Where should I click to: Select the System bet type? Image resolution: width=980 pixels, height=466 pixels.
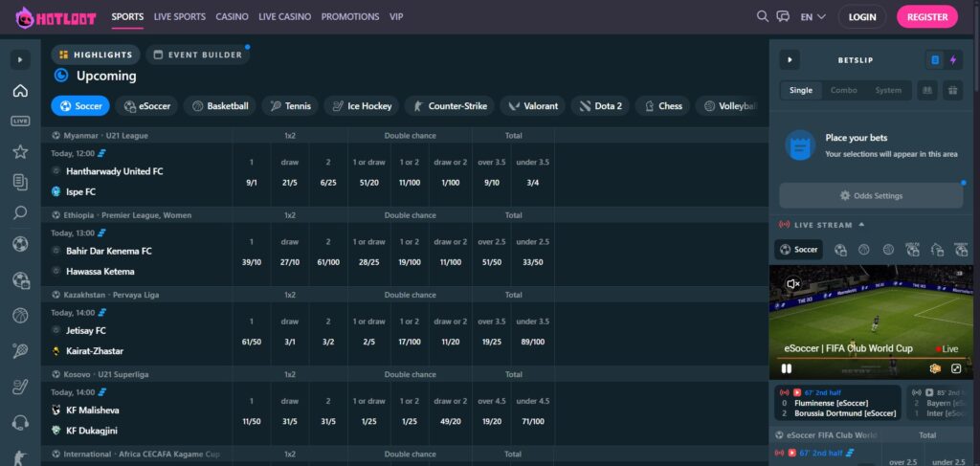pos(888,90)
